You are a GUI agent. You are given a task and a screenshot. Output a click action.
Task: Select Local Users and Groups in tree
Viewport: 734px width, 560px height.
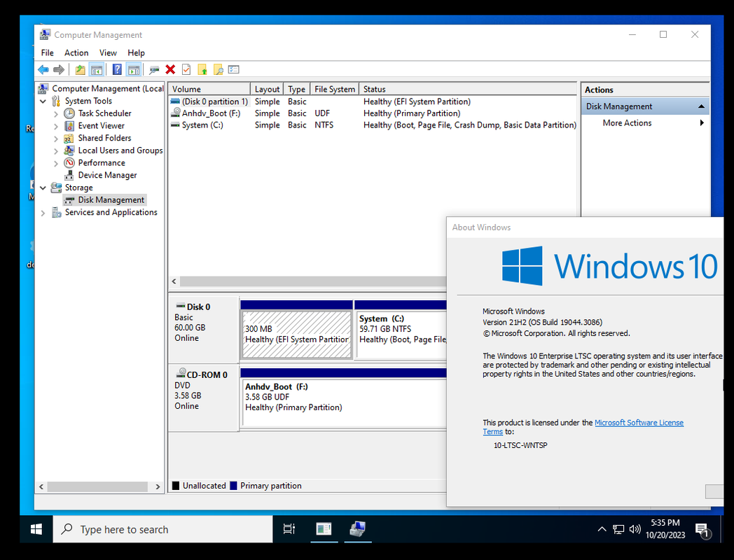(120, 150)
